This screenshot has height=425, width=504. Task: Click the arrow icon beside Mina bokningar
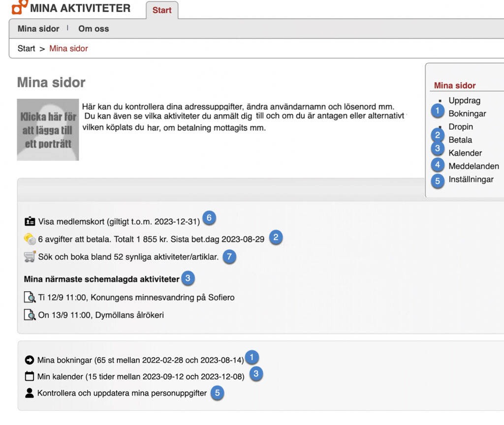30,360
